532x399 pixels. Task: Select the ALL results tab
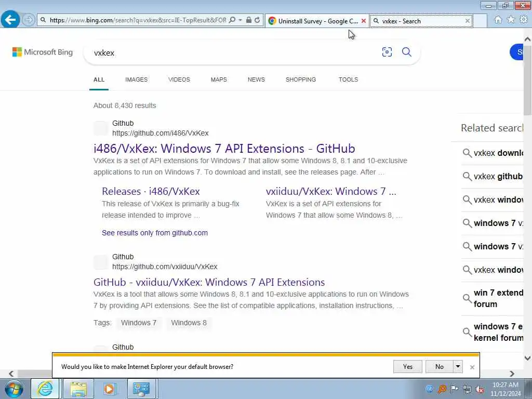pyautogui.click(x=99, y=79)
